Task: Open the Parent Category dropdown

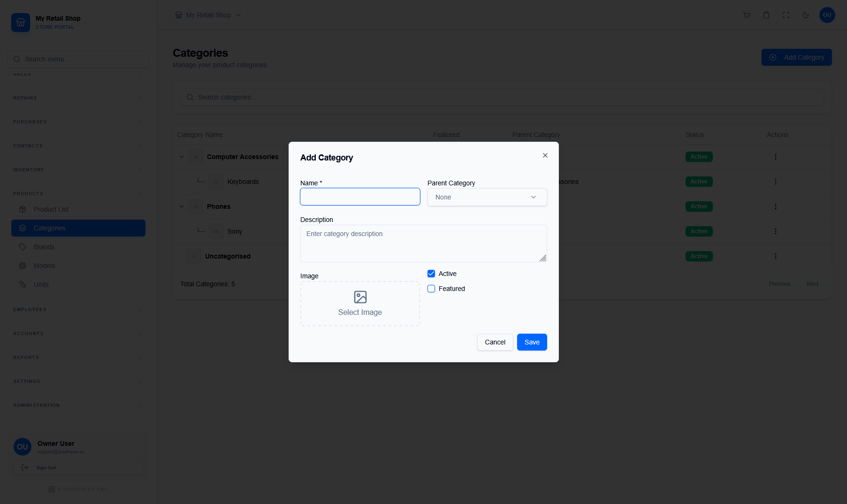Action: pyautogui.click(x=487, y=197)
